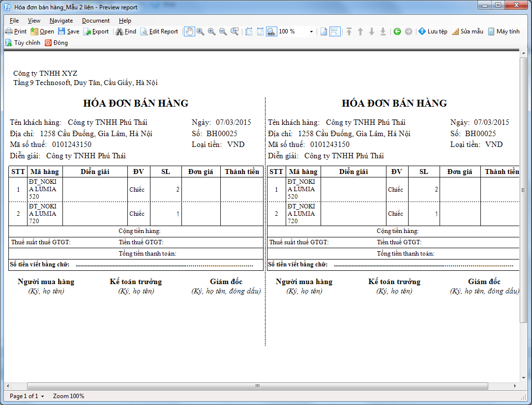Viewport: 532px width, 405px height.
Task: Click Sửa mẫu to edit template
Action: coord(467,31)
